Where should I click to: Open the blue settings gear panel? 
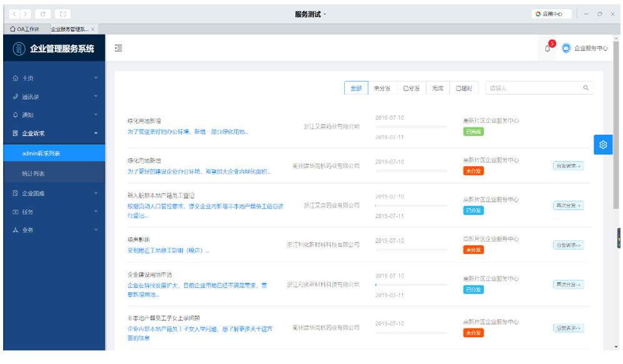coord(603,145)
